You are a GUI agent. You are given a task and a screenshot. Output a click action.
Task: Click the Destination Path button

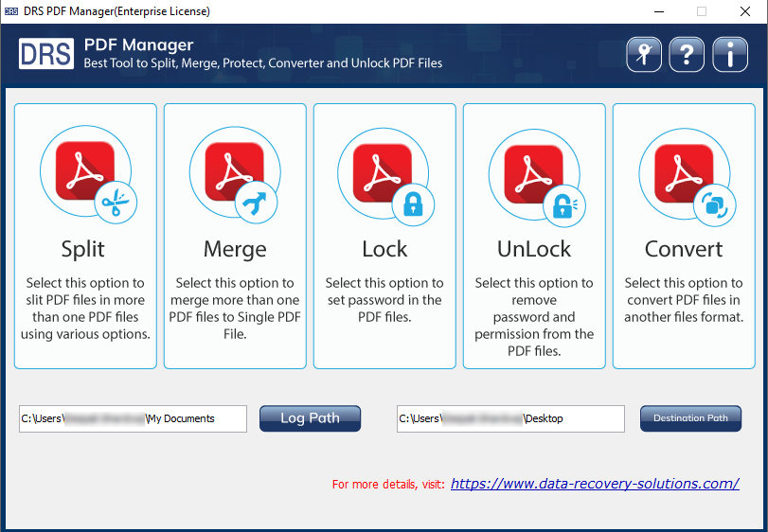click(x=690, y=418)
